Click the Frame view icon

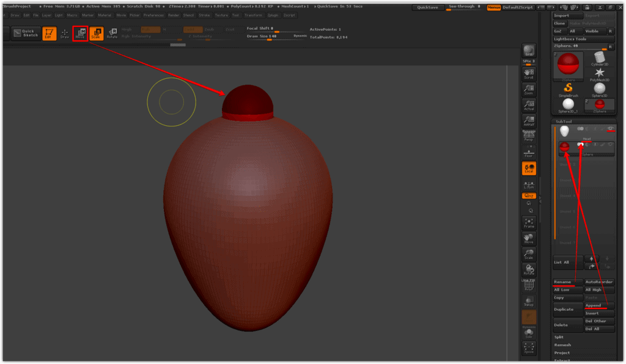[529, 223]
